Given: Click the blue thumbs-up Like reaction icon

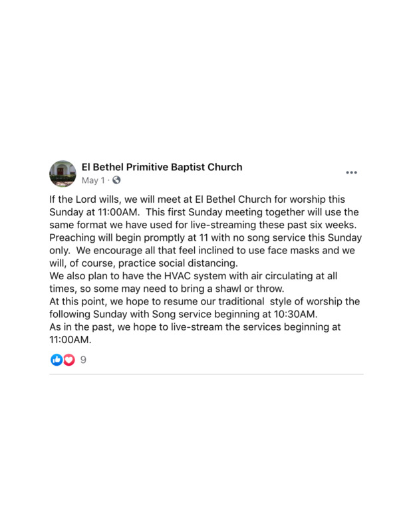Looking at the screenshot, I should tap(57, 360).
